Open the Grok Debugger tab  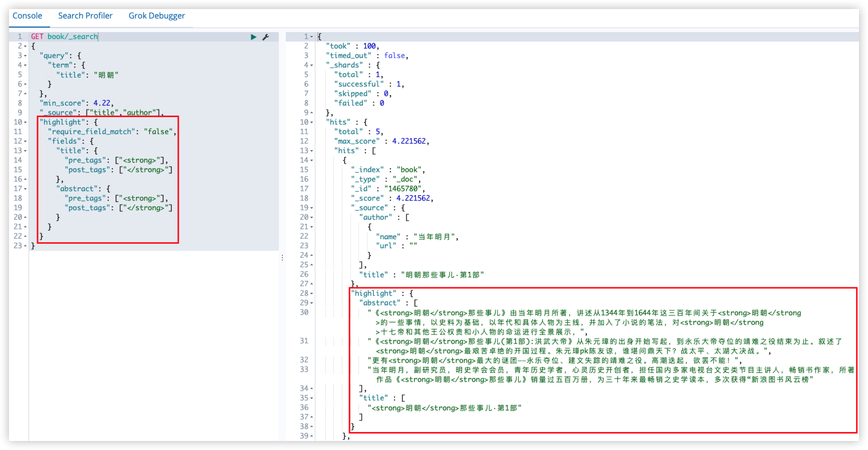pos(157,16)
